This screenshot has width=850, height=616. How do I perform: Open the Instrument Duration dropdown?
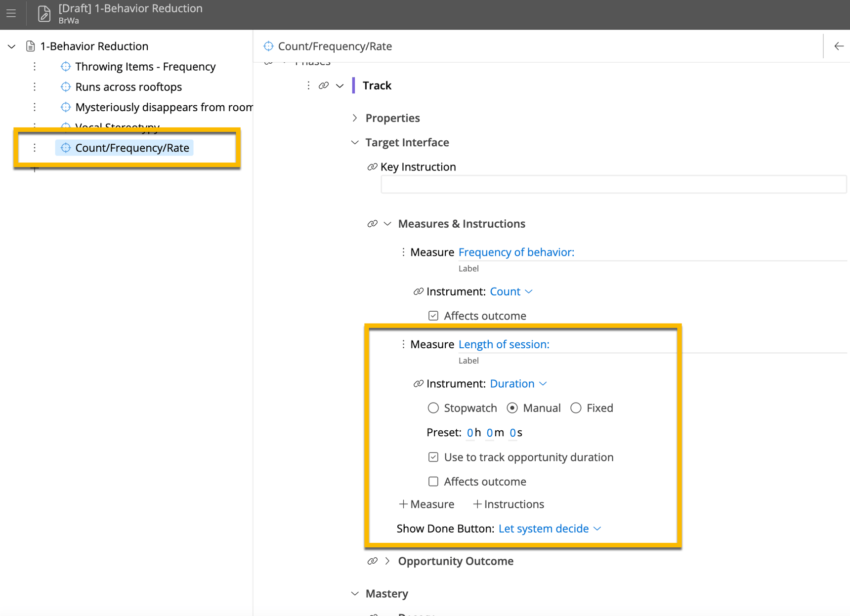click(518, 384)
